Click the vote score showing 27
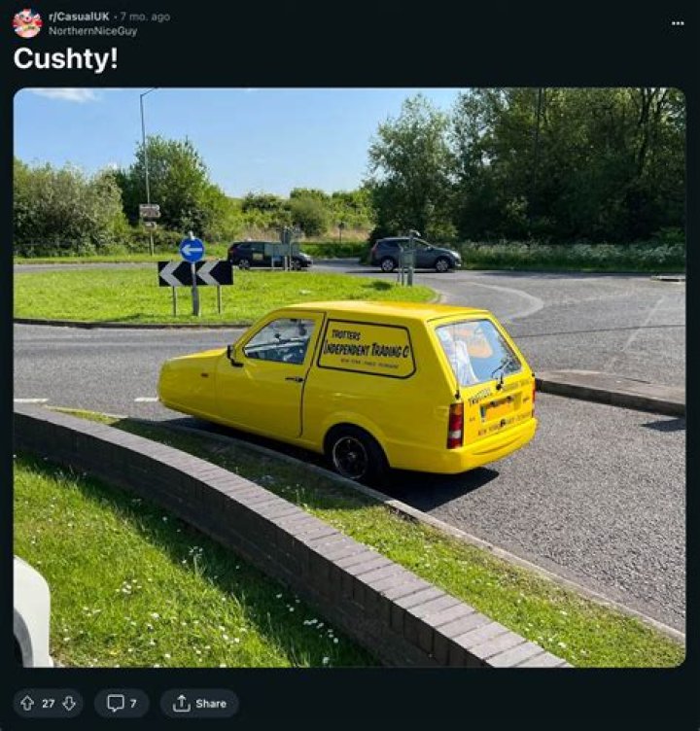The height and width of the screenshot is (731, 700). click(48, 703)
